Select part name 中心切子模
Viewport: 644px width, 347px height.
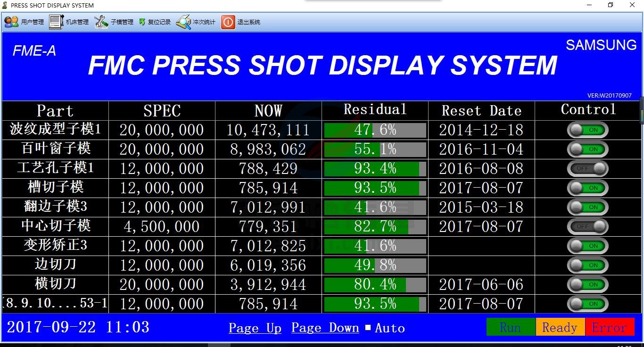[56, 226]
